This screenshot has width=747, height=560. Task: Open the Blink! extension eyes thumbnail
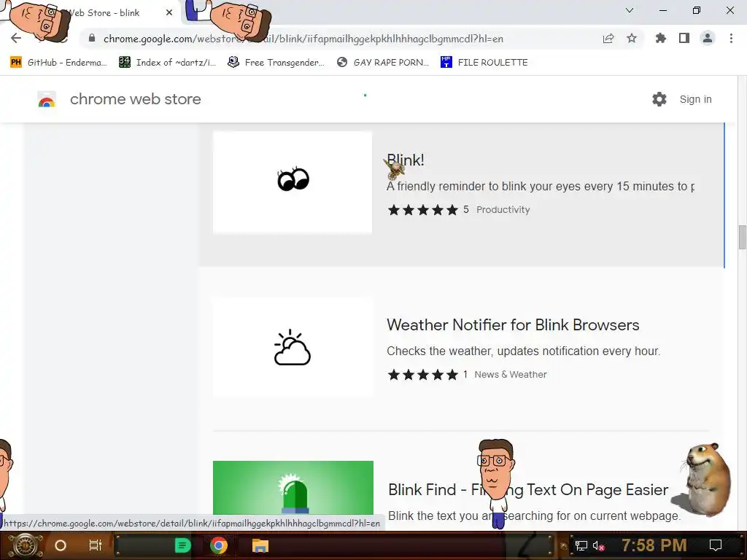(293, 182)
